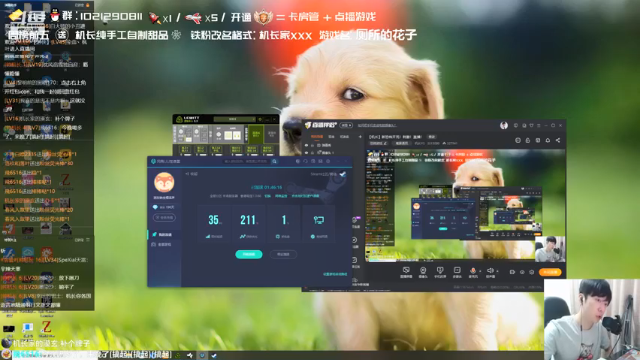Click first bottom toolbar icon left of camera
Image resolution: width=640 pixels, height=360 pixels.
(406, 270)
